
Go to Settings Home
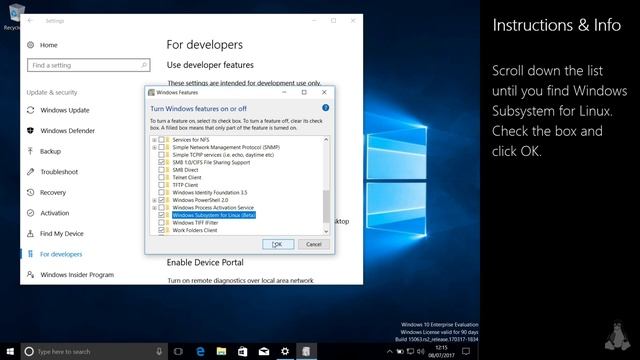pos(49,45)
